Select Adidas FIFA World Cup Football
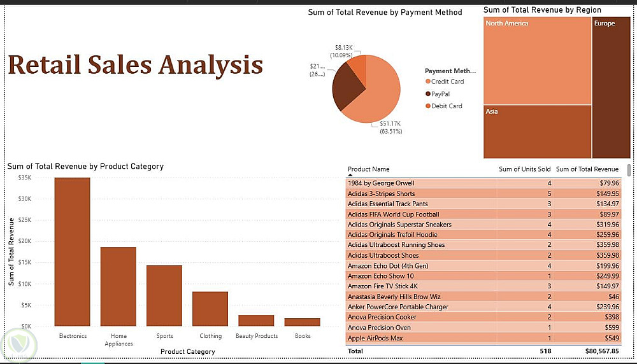The height and width of the screenshot is (364, 637). 483,214
